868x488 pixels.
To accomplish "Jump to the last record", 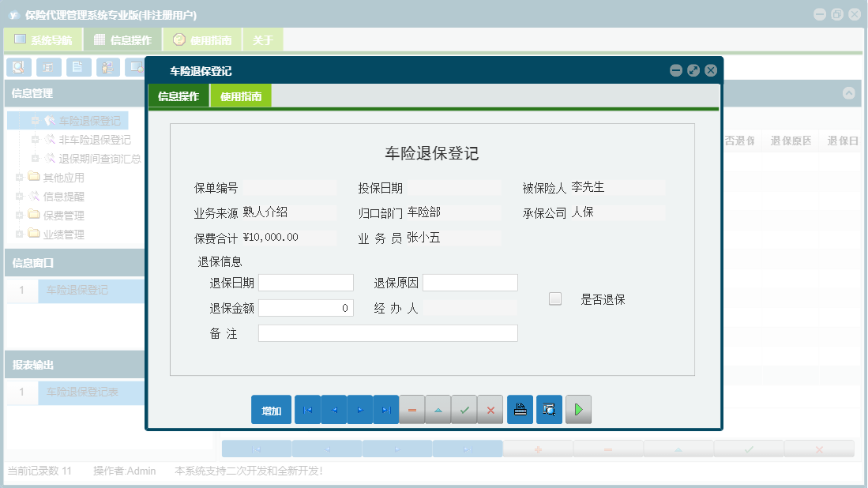I will [386, 409].
